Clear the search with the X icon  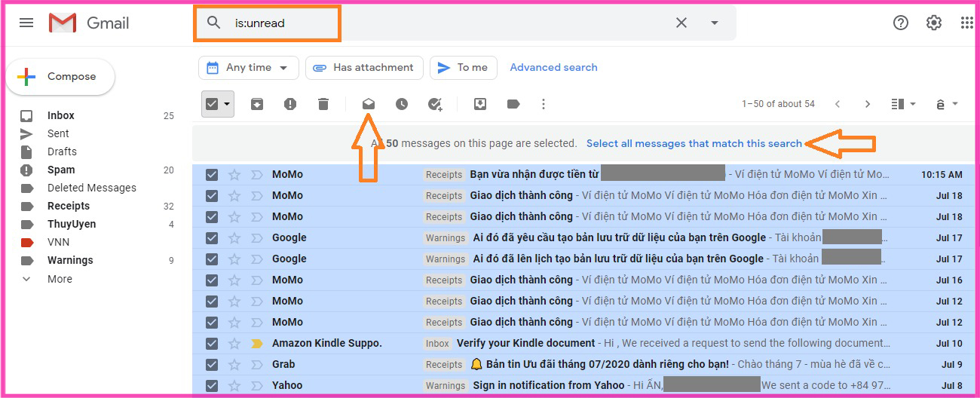pyautogui.click(x=681, y=23)
